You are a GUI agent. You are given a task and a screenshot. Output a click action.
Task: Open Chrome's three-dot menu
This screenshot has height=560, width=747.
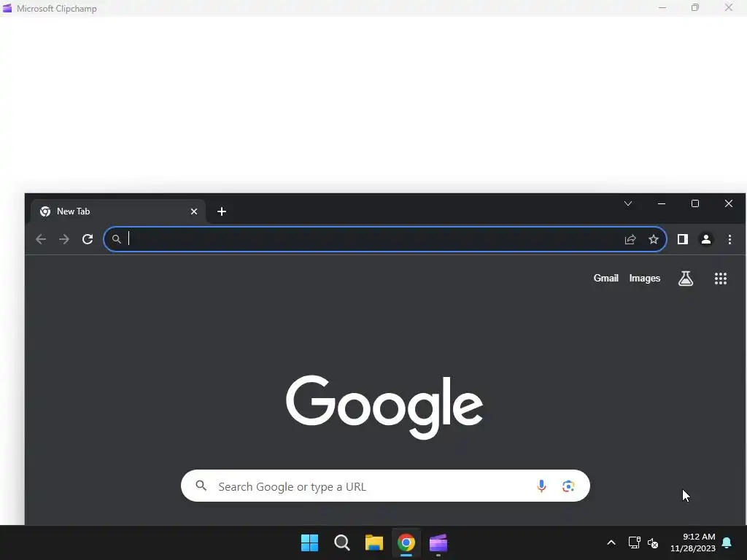729,239
